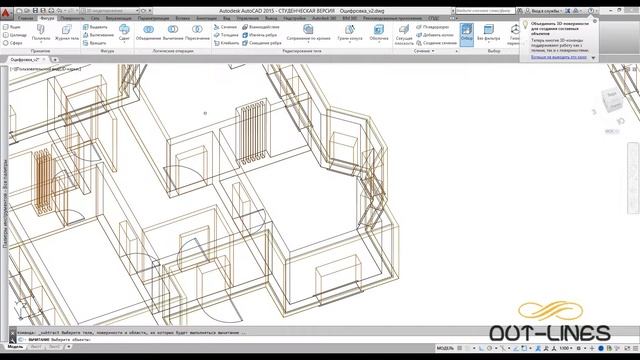This screenshot has height=360, width=640.
Task: Select the Цилиндр (Cylinder) tool
Action: [x=15, y=35]
